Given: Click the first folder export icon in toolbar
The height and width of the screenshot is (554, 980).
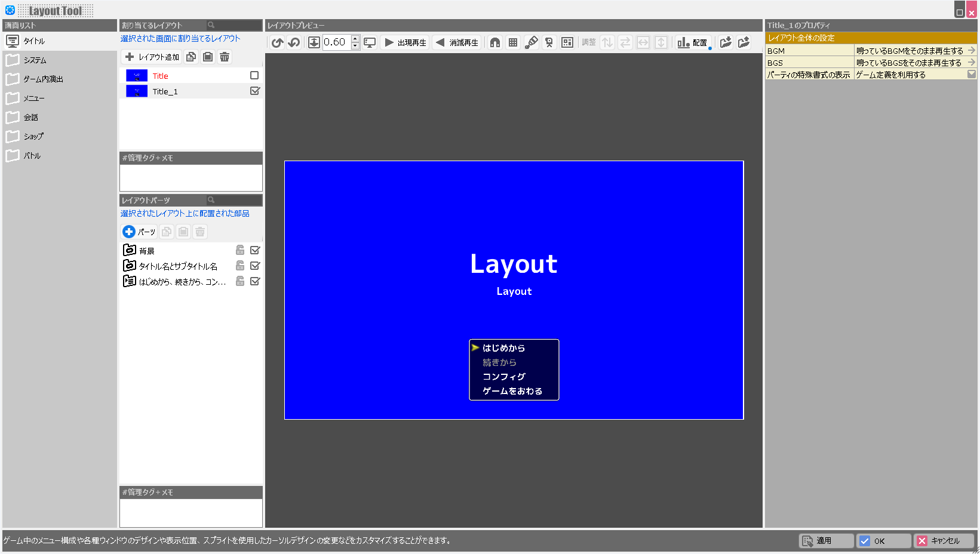Looking at the screenshot, I should tap(726, 42).
